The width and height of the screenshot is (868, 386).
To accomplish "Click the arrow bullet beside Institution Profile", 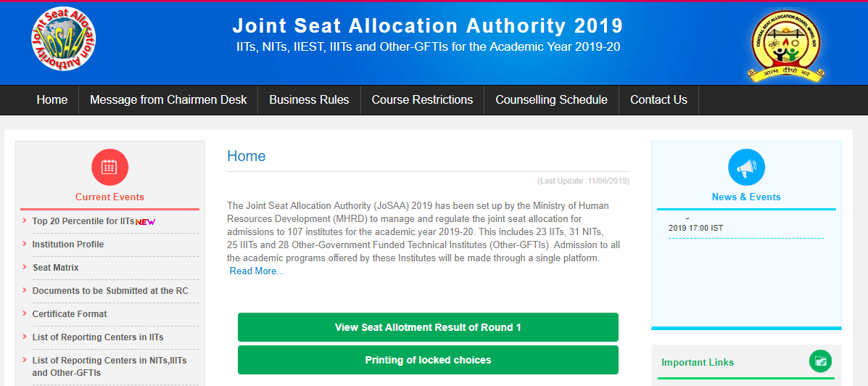I will [25, 244].
